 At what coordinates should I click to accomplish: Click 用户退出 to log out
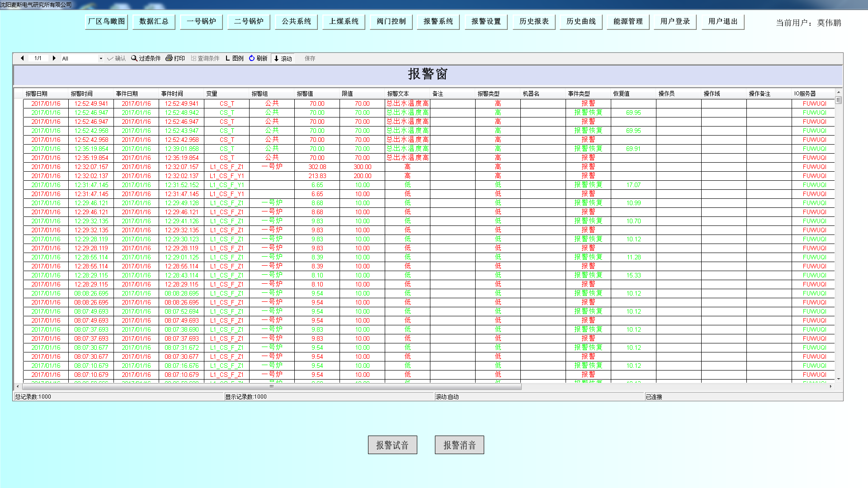[722, 21]
